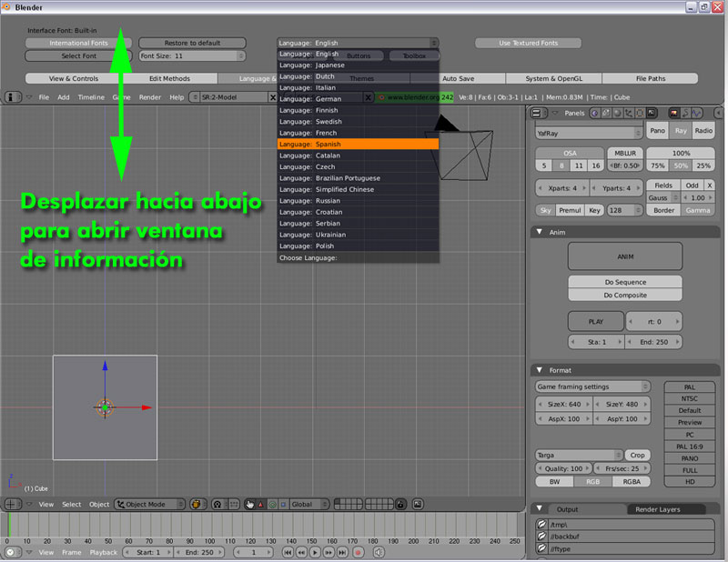This screenshot has height=562, width=728.
Task: Open the Game framing settings dropdown
Action: (592, 386)
